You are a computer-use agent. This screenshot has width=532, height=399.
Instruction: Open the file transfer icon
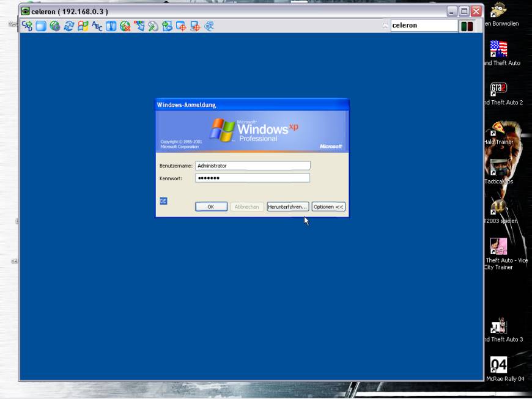pyautogui.click(x=167, y=26)
